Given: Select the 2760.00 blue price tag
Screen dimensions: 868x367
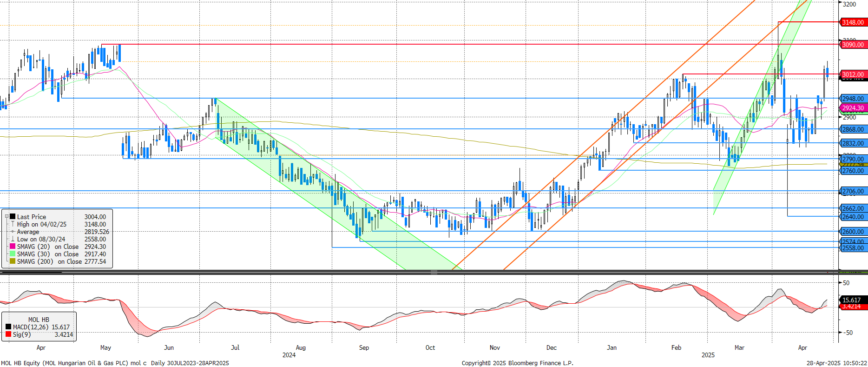Looking at the screenshot, I should [x=853, y=171].
